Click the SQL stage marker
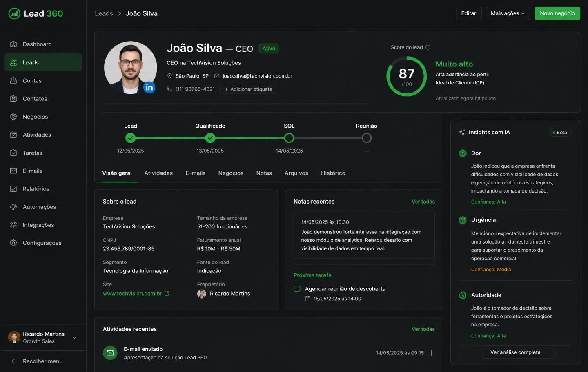Viewport: 588px width, 372px height. click(x=289, y=138)
